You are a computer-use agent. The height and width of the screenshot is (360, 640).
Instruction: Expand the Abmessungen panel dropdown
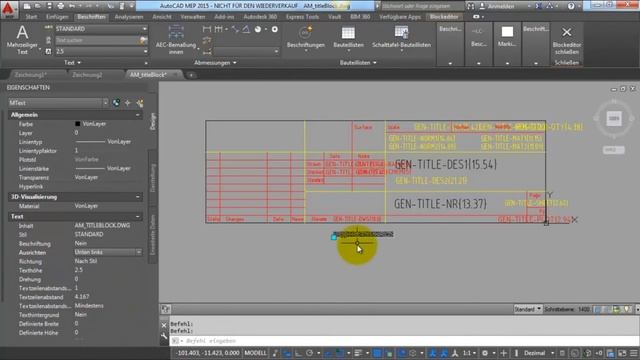tap(215, 63)
